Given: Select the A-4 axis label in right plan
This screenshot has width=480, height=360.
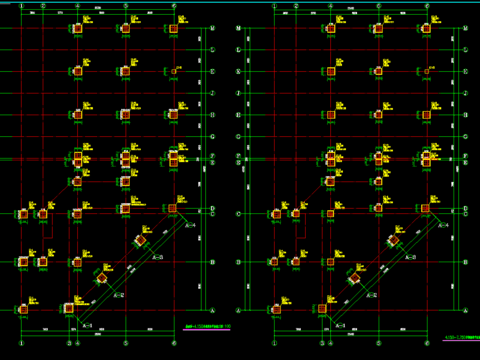Looking at the screenshot, I should [x=443, y=225].
